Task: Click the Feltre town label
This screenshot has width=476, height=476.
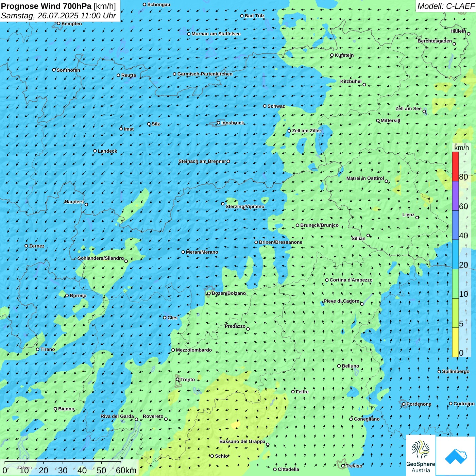Action: (302, 392)
